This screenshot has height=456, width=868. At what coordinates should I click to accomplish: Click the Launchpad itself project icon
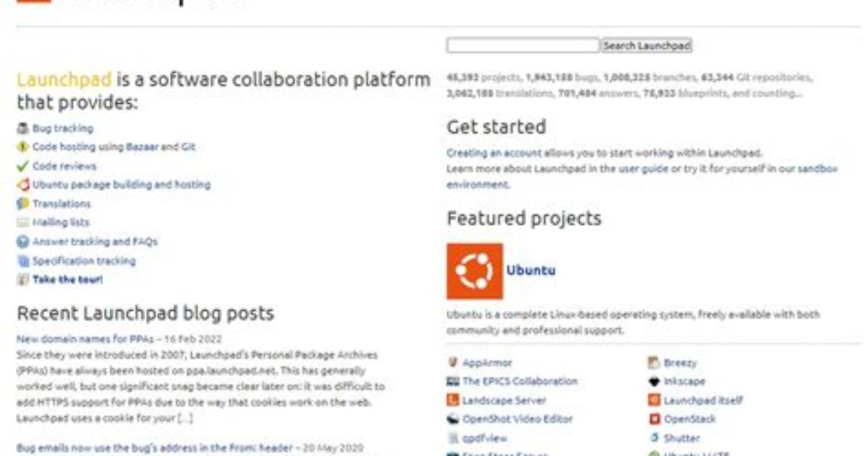[x=655, y=400]
